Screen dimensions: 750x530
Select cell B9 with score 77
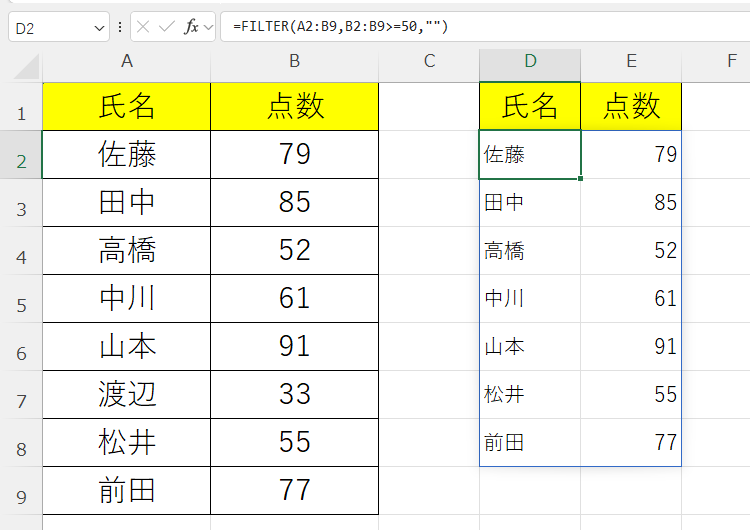pos(295,491)
